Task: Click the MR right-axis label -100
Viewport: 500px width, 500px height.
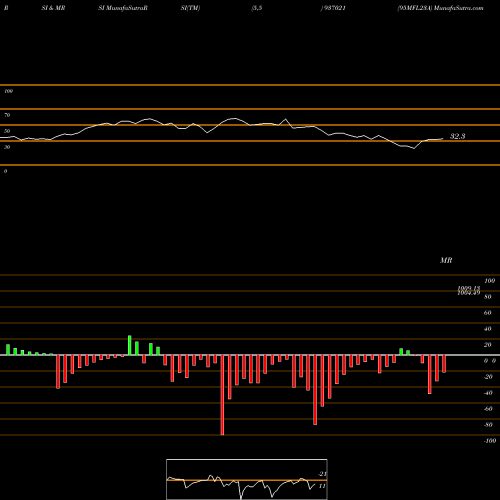Action: [490, 441]
